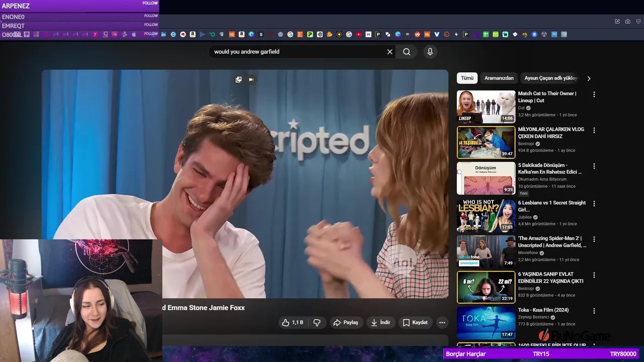644x362 pixels.
Task: Open Match Cat to Their Owner thumbnail
Action: click(486, 107)
